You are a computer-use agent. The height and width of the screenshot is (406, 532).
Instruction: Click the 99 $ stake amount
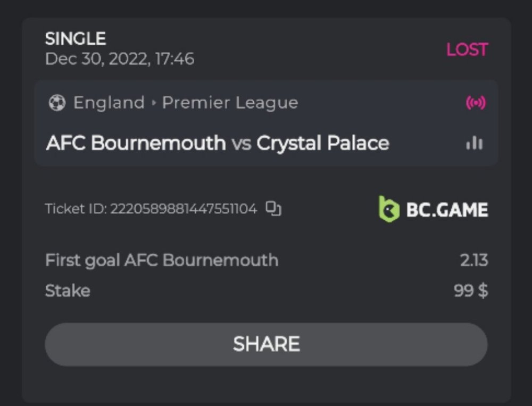click(x=471, y=291)
